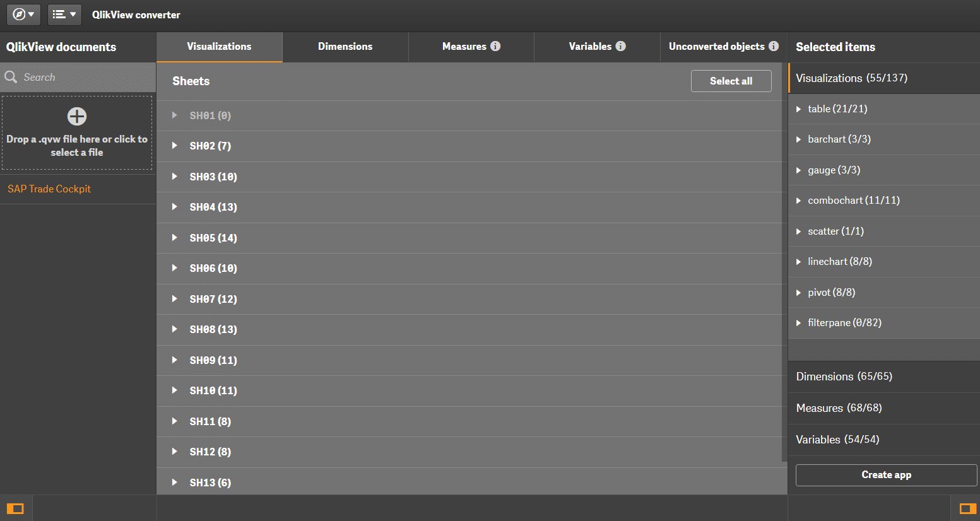Image resolution: width=980 pixels, height=521 pixels.
Task: Open the compass navigation menu
Action: 23,14
